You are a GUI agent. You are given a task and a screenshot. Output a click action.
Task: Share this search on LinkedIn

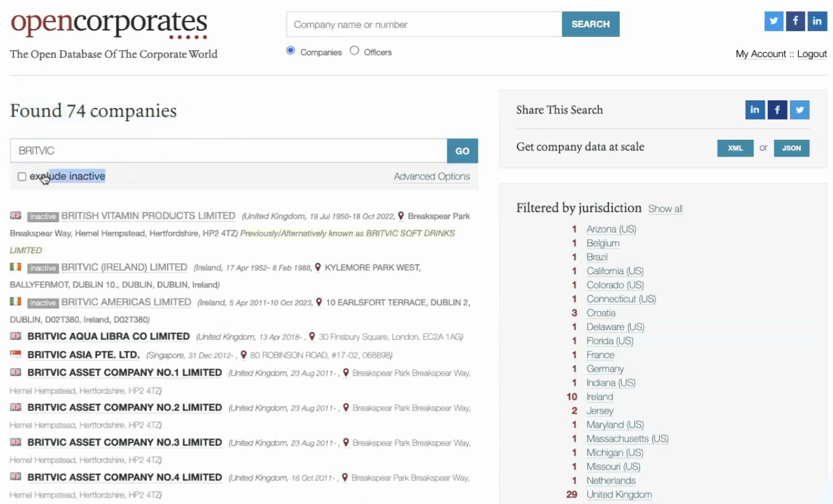click(755, 110)
